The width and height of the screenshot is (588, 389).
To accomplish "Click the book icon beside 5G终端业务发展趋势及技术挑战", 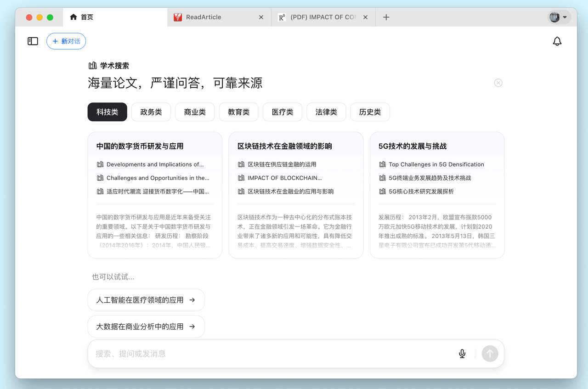I will 382,178.
